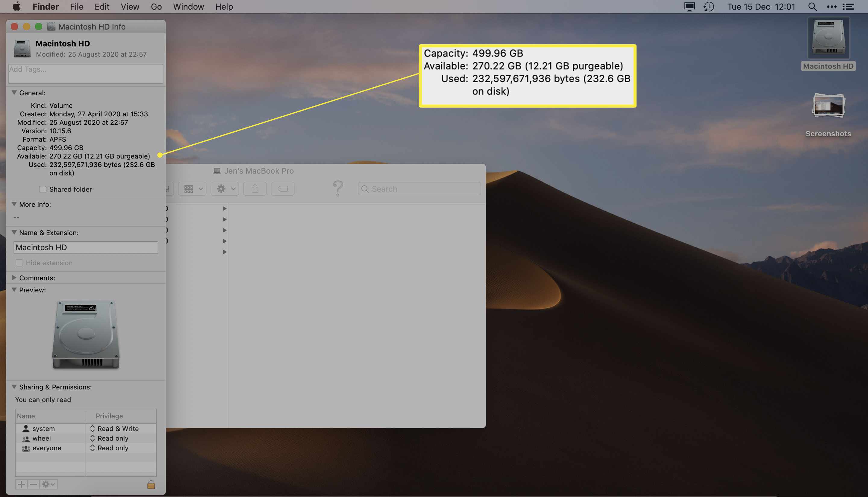Click the date and time in menu bar

pos(761,7)
